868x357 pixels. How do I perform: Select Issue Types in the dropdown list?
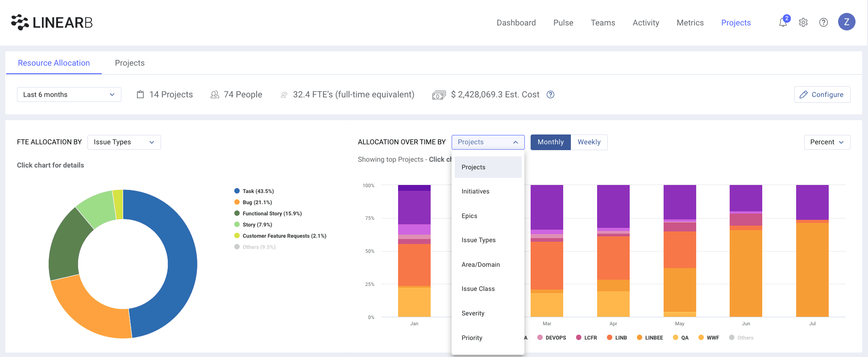point(488,240)
